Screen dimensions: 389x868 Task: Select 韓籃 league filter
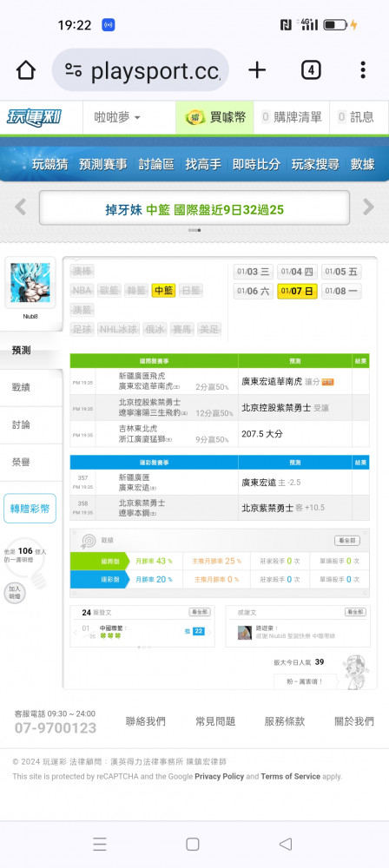pyautogui.click(x=135, y=291)
